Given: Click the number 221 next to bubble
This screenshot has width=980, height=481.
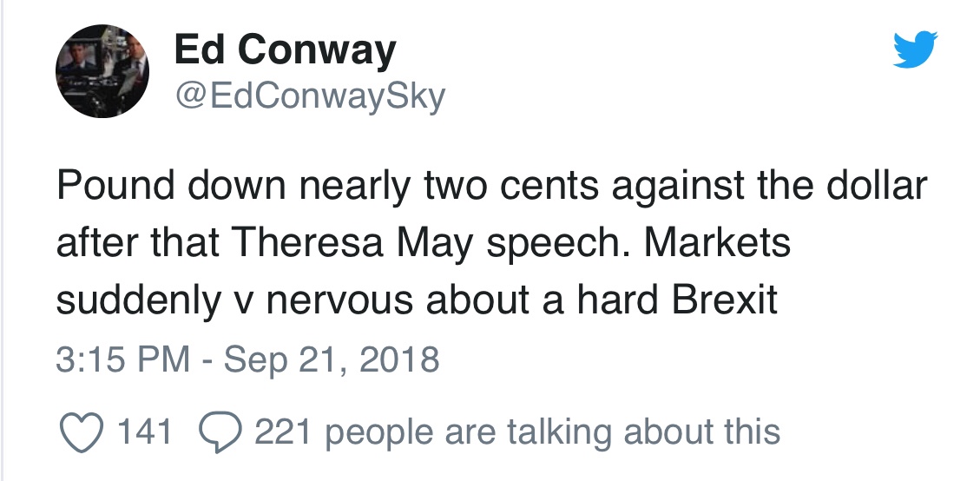Looking at the screenshot, I should pyautogui.click(x=283, y=431).
